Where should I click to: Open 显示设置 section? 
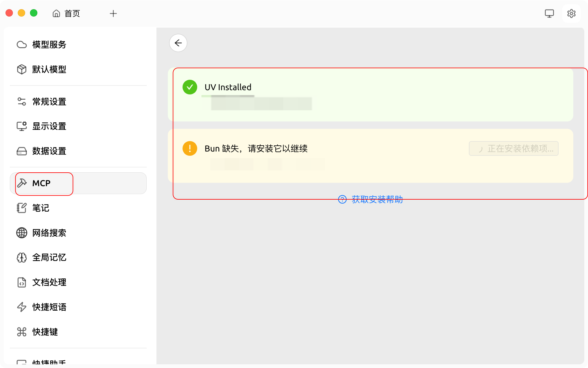pyautogui.click(x=49, y=126)
